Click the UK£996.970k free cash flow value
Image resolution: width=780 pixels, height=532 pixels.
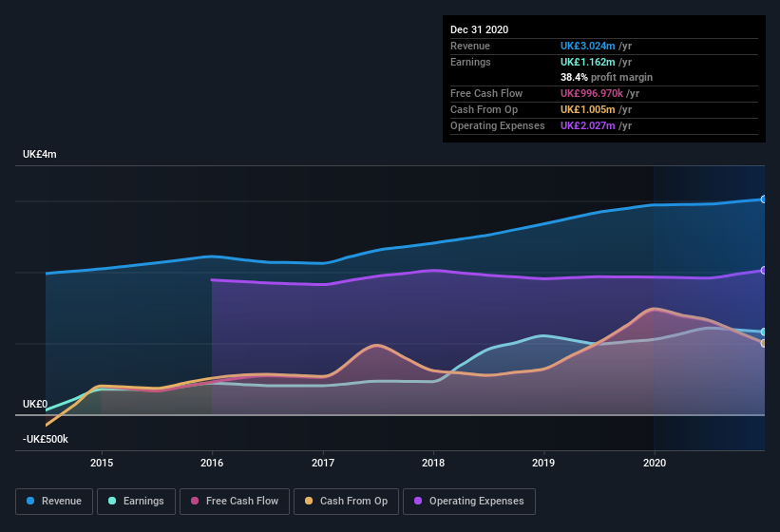592,93
